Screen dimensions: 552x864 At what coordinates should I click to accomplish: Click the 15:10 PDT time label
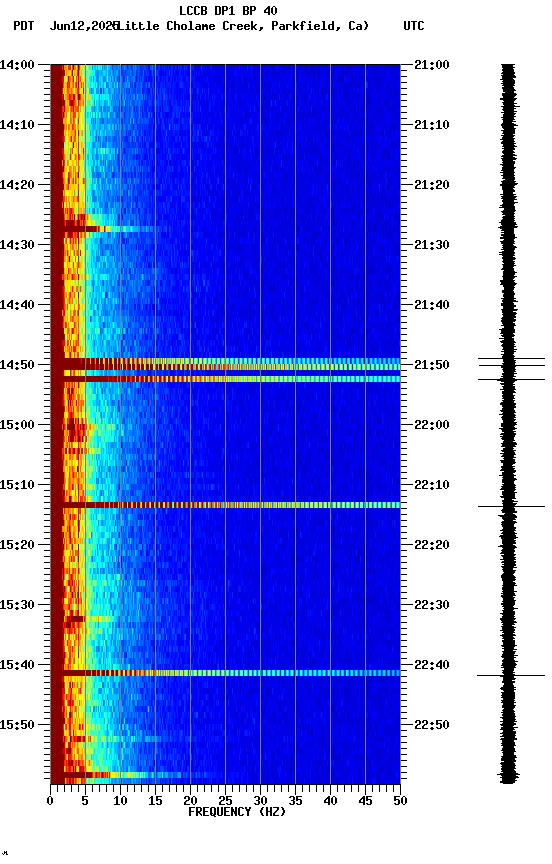(x=17, y=485)
